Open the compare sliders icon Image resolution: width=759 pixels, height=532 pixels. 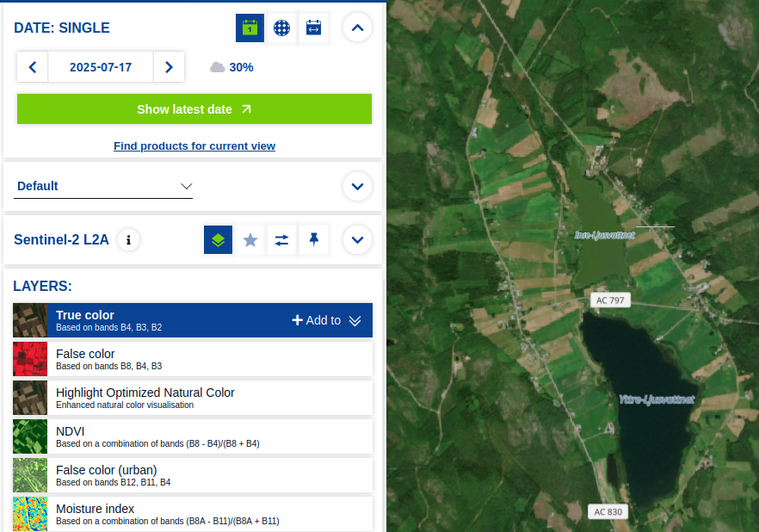click(x=281, y=240)
